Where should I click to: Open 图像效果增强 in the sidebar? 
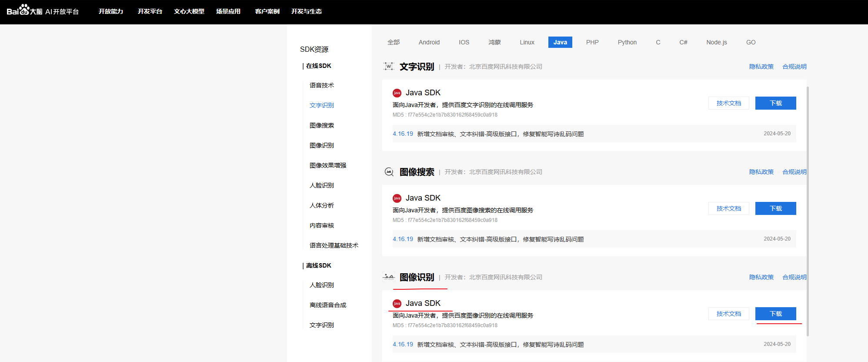pos(328,165)
